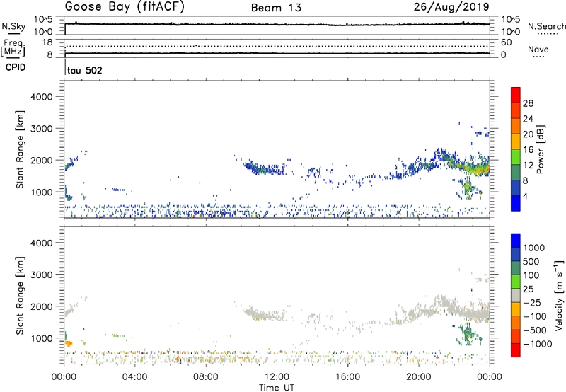566x392 pixels.
Task: Click the date label "26/Aug/2019"
Action: coord(451,7)
